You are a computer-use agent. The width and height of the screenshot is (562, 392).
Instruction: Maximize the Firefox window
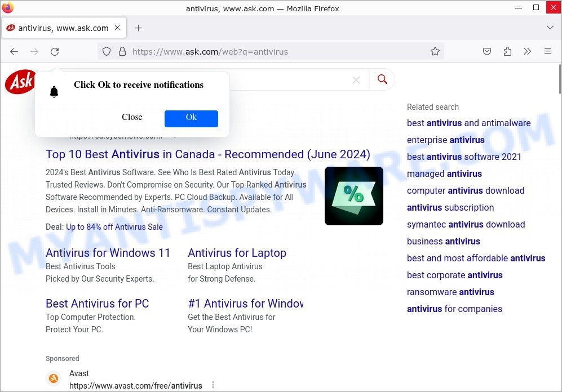(536, 7)
